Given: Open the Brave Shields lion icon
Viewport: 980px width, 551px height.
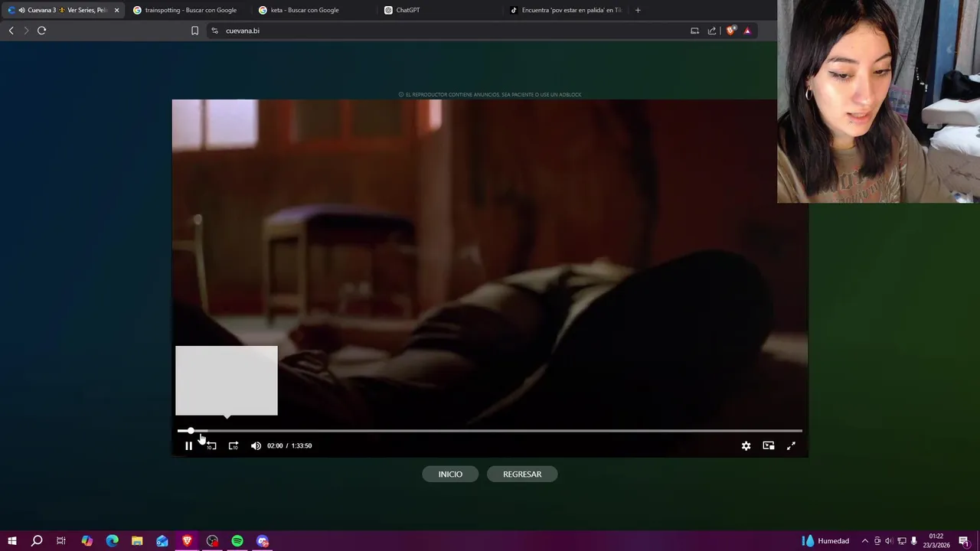Looking at the screenshot, I should click(730, 31).
